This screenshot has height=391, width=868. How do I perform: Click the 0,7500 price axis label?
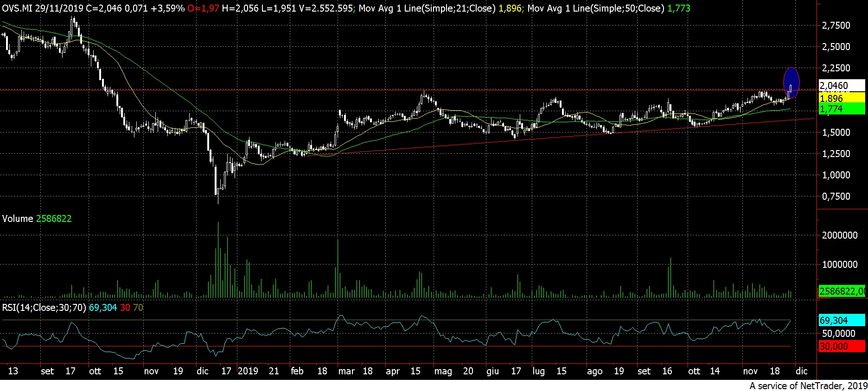pos(836,196)
